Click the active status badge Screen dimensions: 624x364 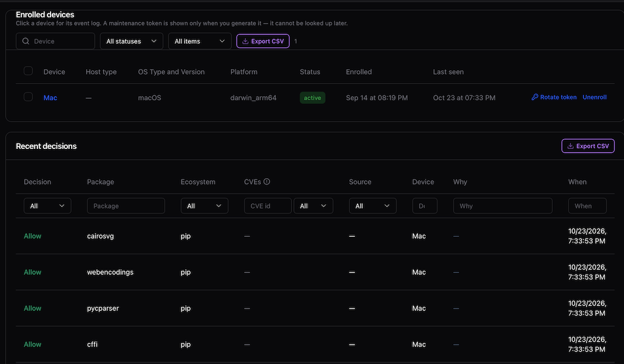pyautogui.click(x=313, y=98)
